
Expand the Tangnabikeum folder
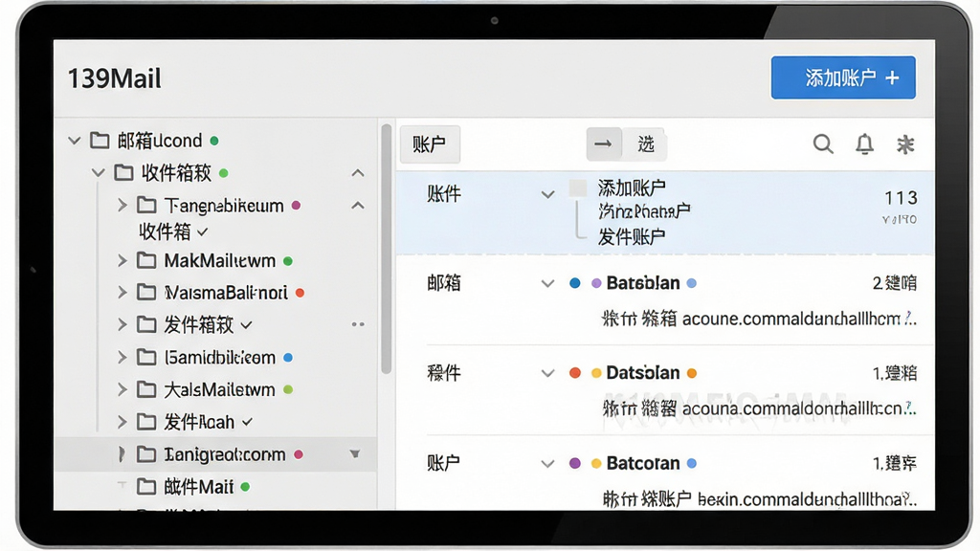tap(122, 205)
